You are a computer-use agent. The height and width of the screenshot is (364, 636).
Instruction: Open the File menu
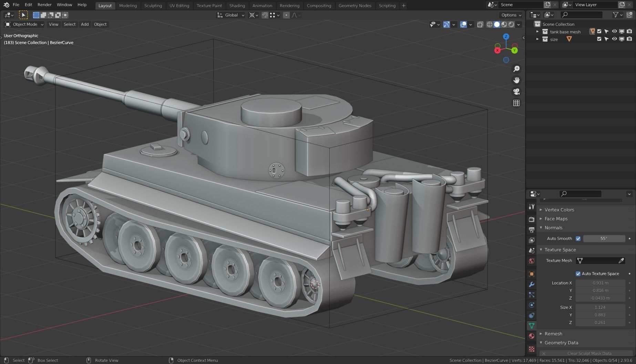[x=16, y=5]
